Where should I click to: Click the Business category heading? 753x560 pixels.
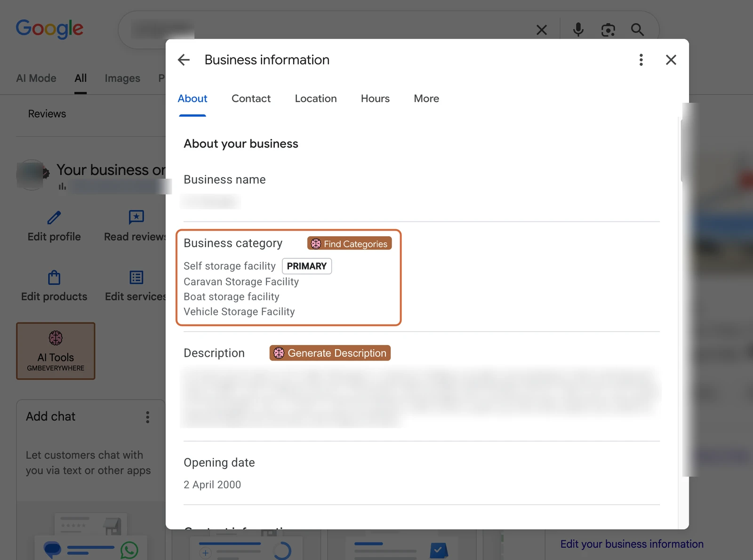tap(233, 243)
